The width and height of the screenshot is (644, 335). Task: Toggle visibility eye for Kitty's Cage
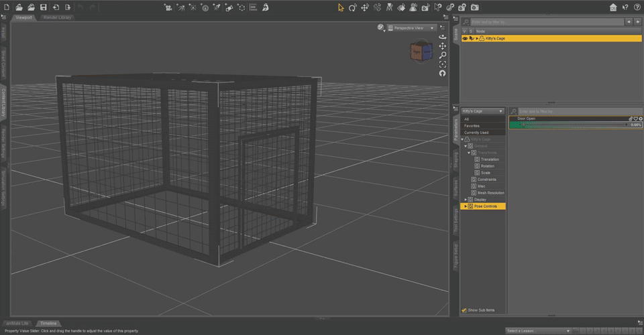(x=464, y=39)
